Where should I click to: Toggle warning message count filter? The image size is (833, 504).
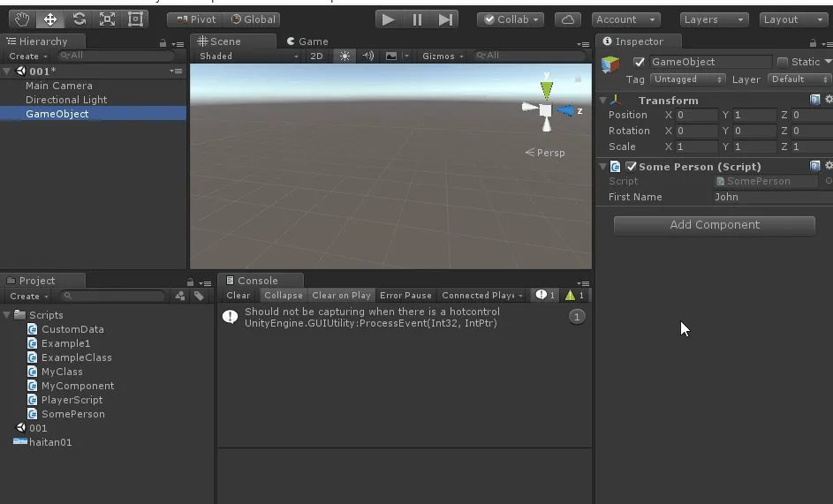point(574,296)
